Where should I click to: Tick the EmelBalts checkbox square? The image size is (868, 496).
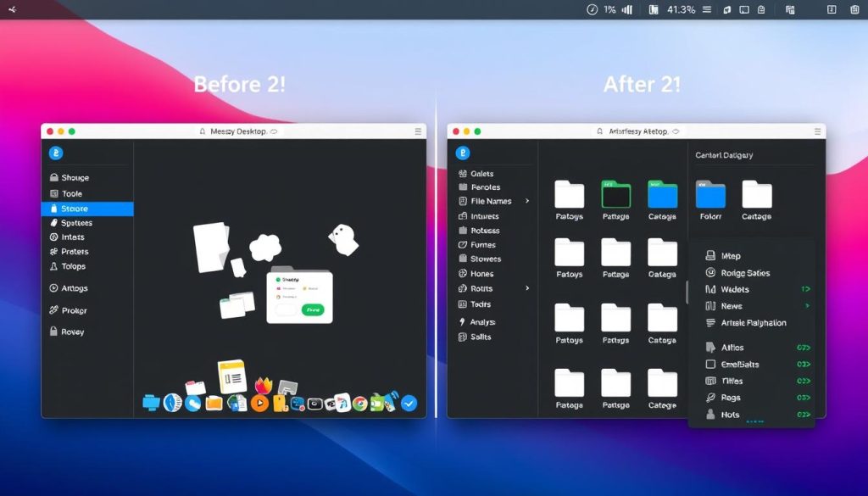(x=711, y=365)
